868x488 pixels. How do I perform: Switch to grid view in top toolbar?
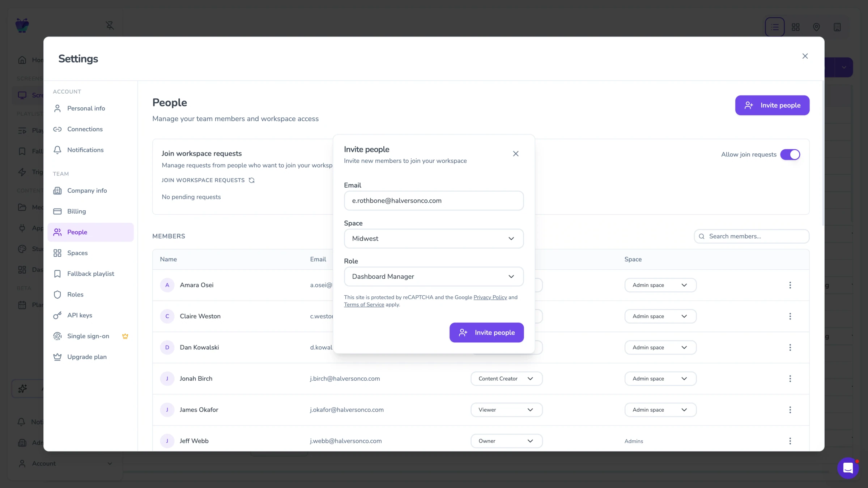point(796,27)
